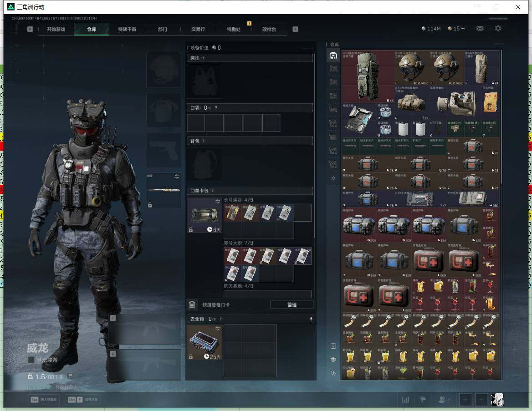Click the player avatar in bottom bar
Screen dimensions: 532x411
497,400
